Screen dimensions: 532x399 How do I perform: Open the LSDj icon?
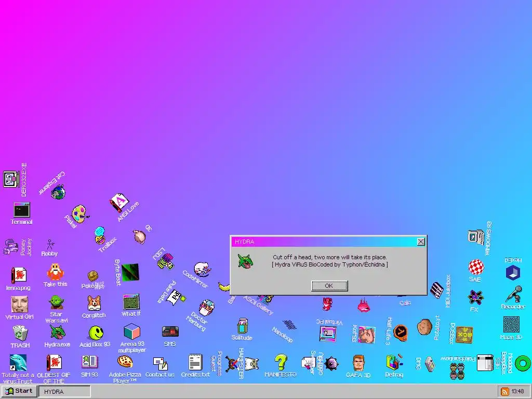pos(166,261)
